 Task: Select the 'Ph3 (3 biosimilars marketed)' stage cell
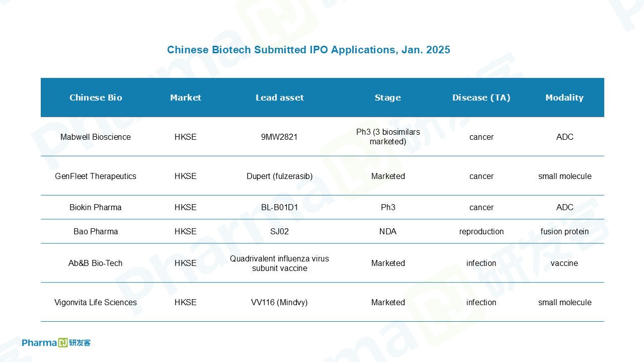(388, 137)
